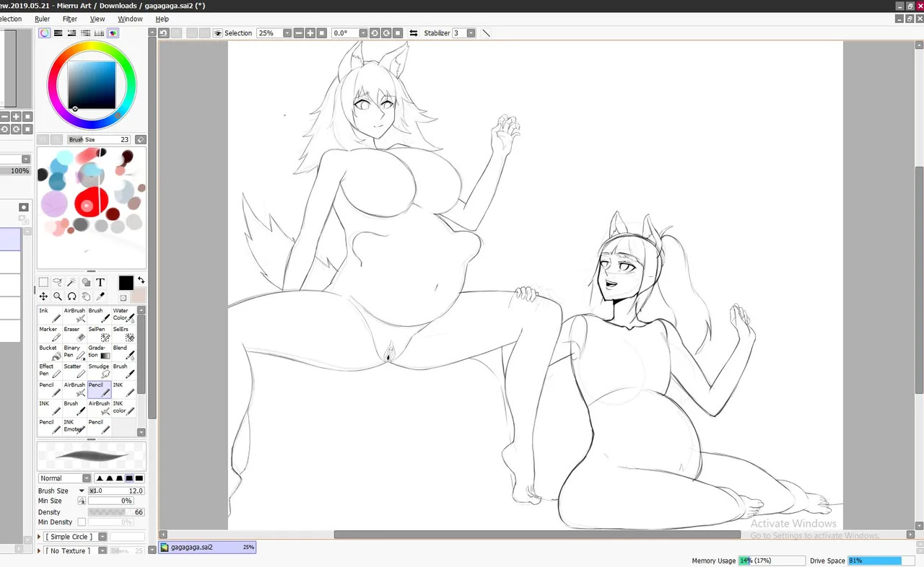Select the Bucket fill tool
Image resolution: width=924 pixels, height=567 pixels.
pyautogui.click(x=50, y=352)
